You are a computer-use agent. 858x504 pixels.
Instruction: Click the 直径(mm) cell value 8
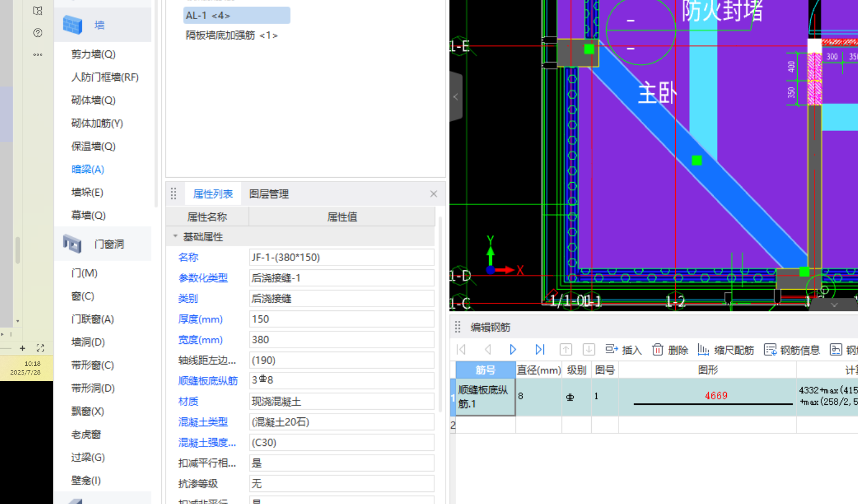pyautogui.click(x=538, y=397)
